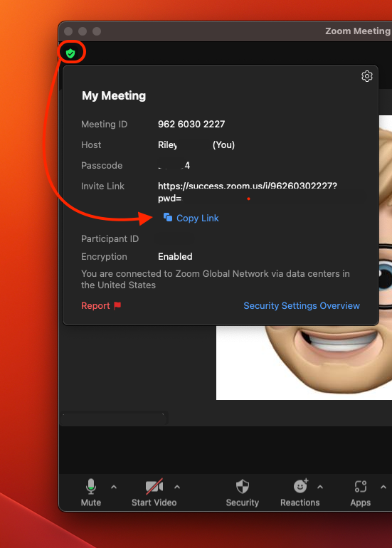Image resolution: width=392 pixels, height=548 pixels.
Task: Expand the arrow beside Apps
Action: tap(383, 487)
